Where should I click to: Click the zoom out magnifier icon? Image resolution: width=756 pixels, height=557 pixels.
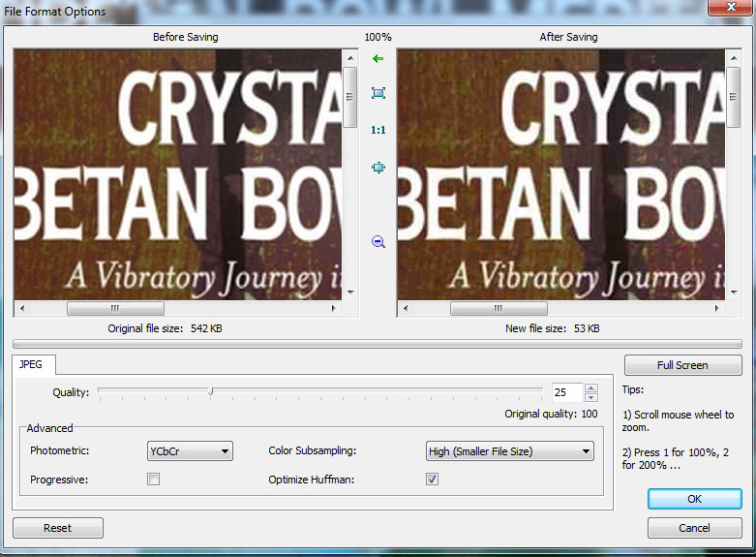378,242
